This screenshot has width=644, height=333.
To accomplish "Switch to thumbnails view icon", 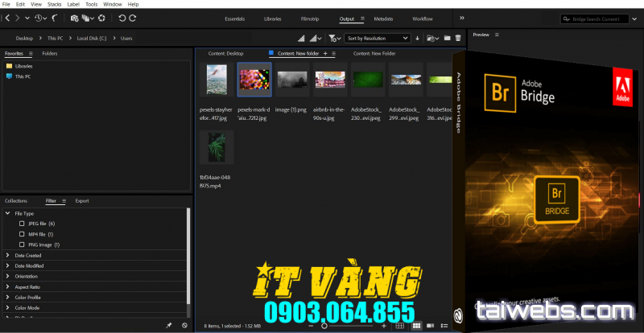I will click(416, 326).
